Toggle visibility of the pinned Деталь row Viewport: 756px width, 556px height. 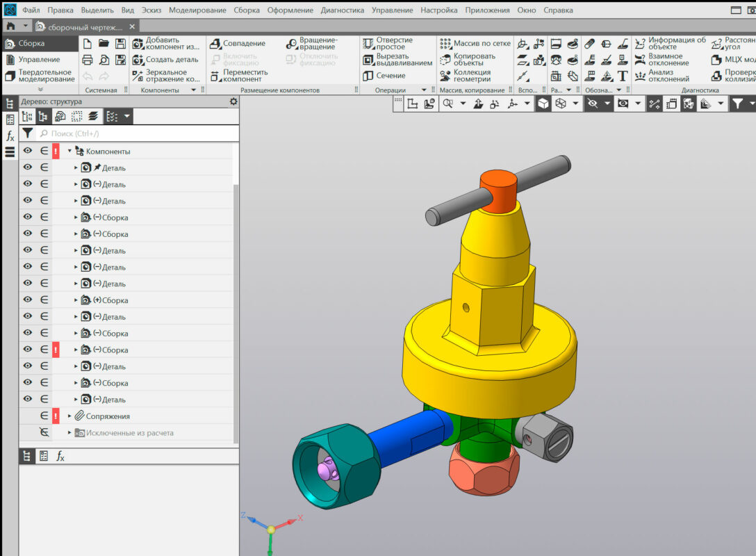click(28, 167)
